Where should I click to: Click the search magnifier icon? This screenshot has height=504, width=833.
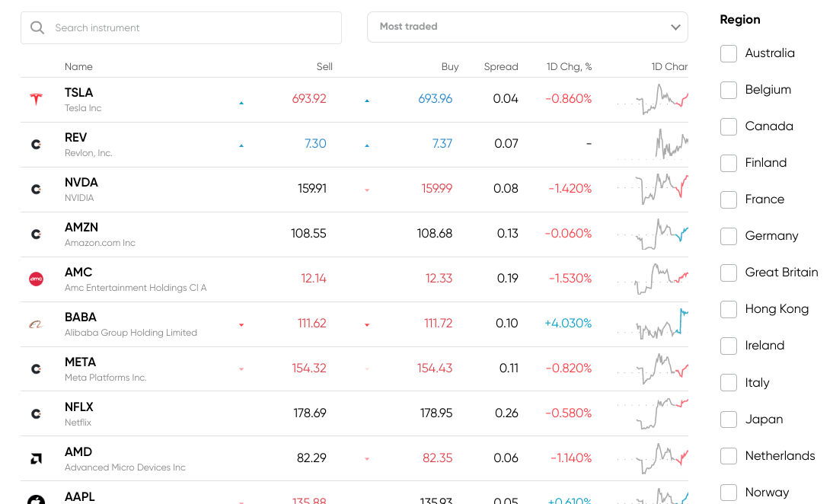coord(37,28)
